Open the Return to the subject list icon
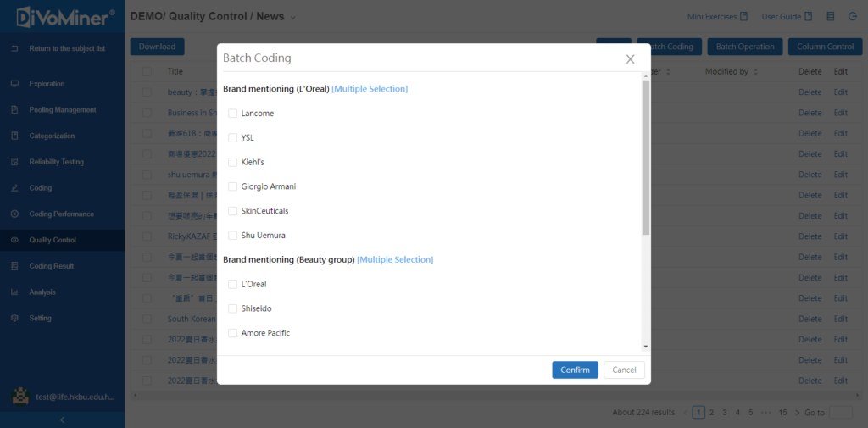The height and width of the screenshot is (428, 868). (15, 48)
